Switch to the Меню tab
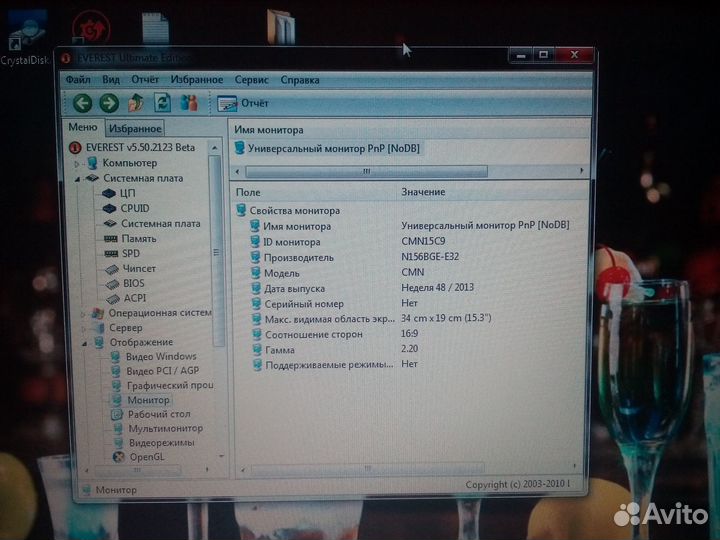Screen dimensions: 720x540 click(83, 127)
